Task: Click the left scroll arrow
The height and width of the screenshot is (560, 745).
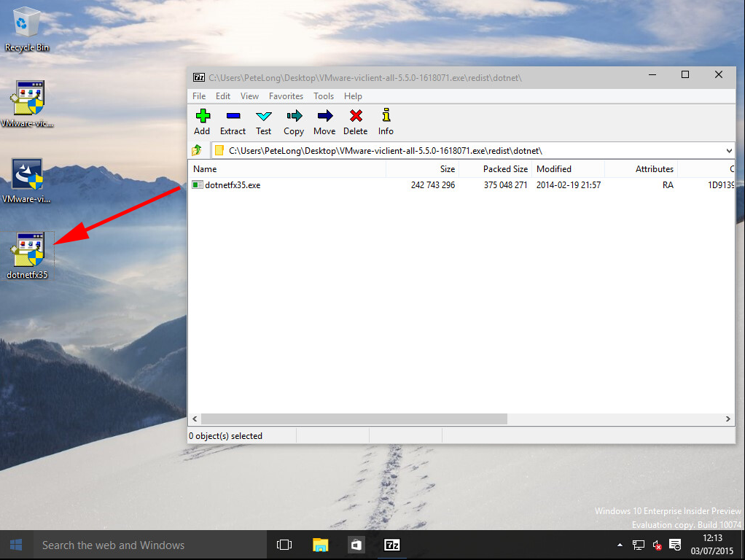Action: pyautogui.click(x=195, y=419)
